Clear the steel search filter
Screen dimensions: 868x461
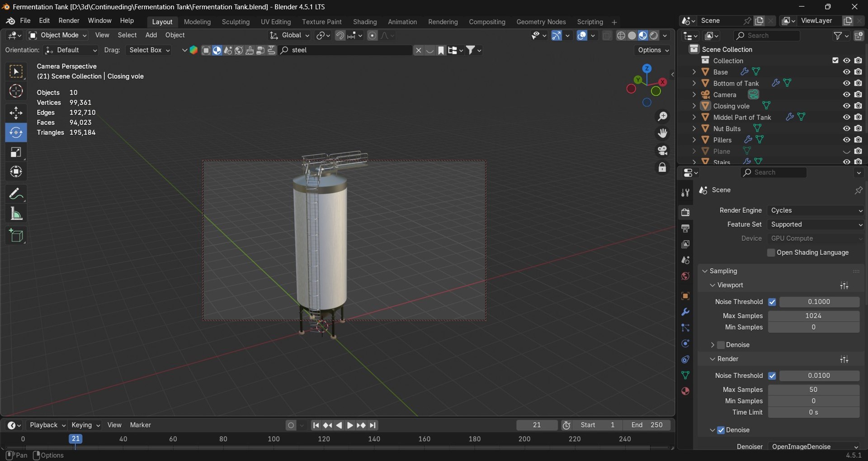click(419, 50)
